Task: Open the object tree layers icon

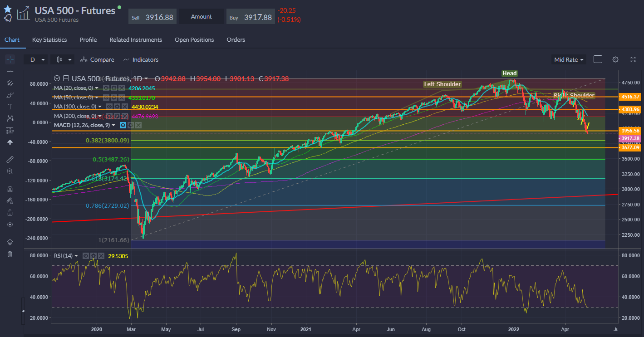Action: click(x=10, y=242)
